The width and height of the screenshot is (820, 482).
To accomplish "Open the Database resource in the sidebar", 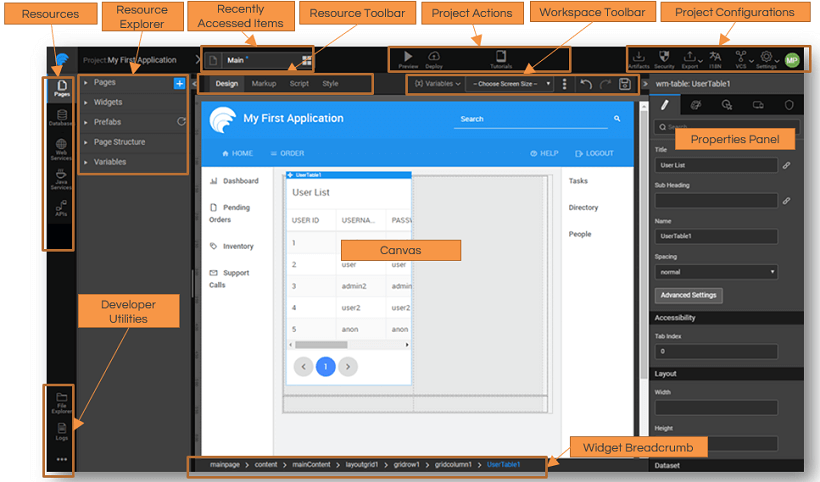I will click(x=62, y=118).
